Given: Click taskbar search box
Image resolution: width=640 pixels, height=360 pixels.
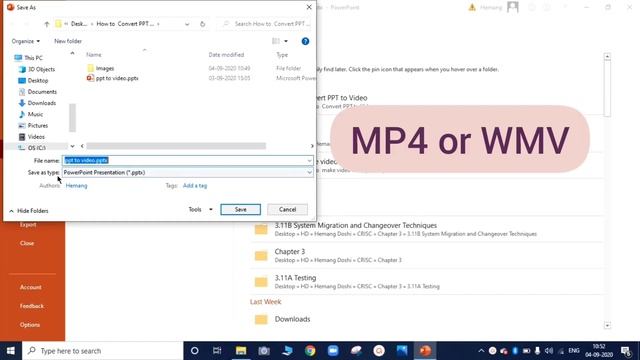Looking at the screenshot, I should click(103, 351).
